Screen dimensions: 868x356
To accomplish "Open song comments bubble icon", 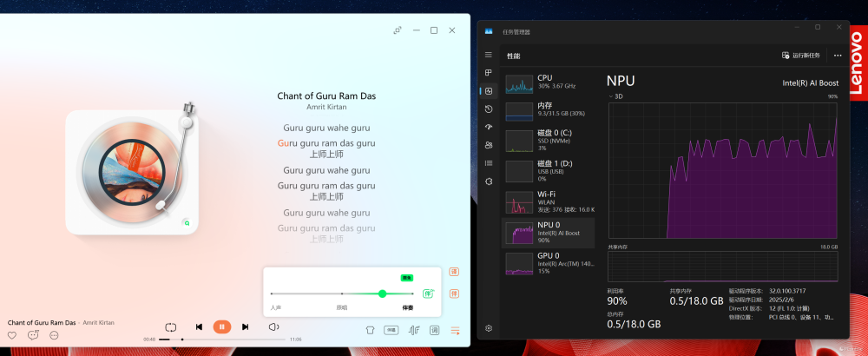I will pyautogui.click(x=33, y=335).
